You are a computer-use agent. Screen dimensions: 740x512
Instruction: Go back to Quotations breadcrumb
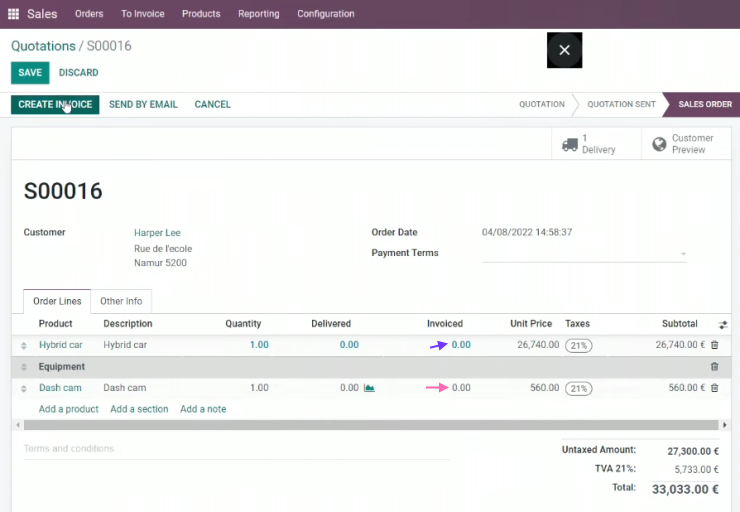pos(43,46)
